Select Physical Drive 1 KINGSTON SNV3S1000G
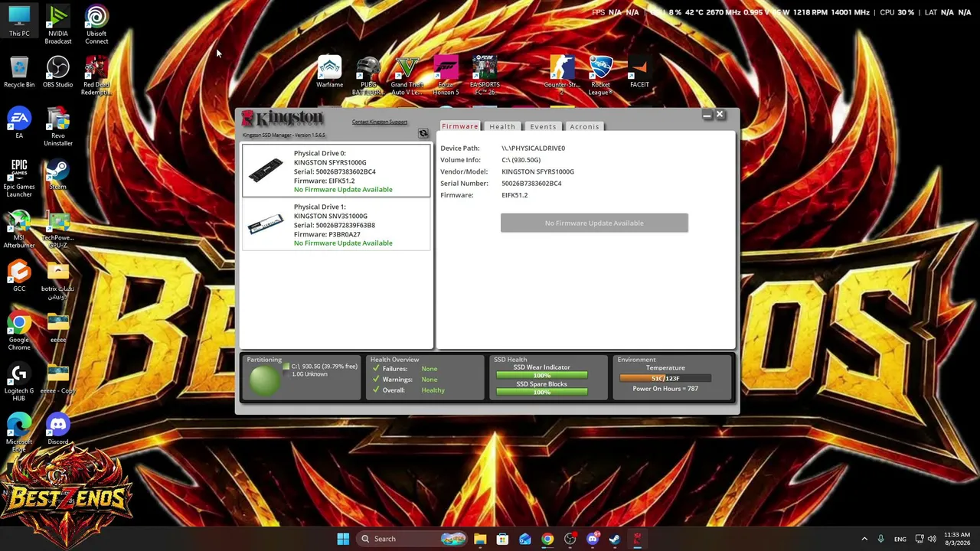The height and width of the screenshot is (551, 980). click(336, 224)
